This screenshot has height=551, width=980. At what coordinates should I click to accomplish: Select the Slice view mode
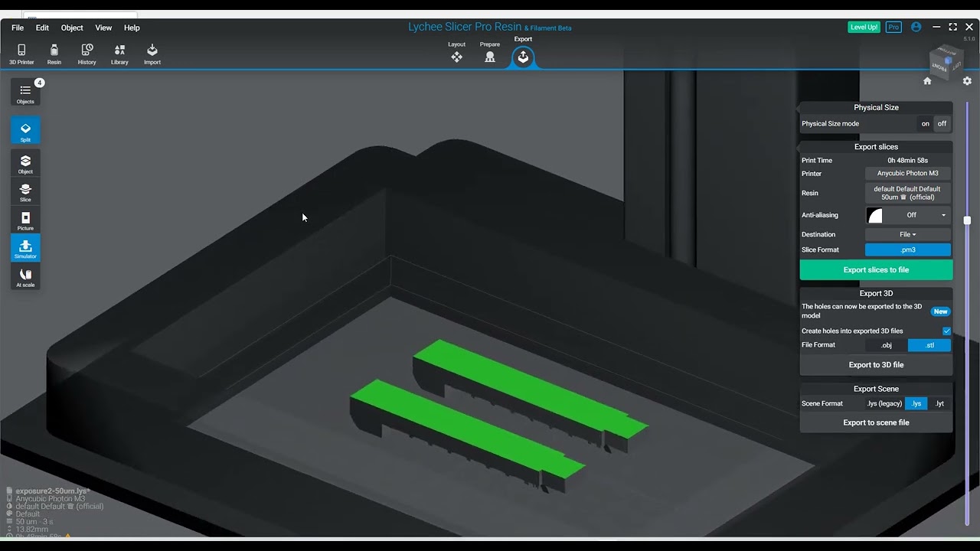[25, 191]
